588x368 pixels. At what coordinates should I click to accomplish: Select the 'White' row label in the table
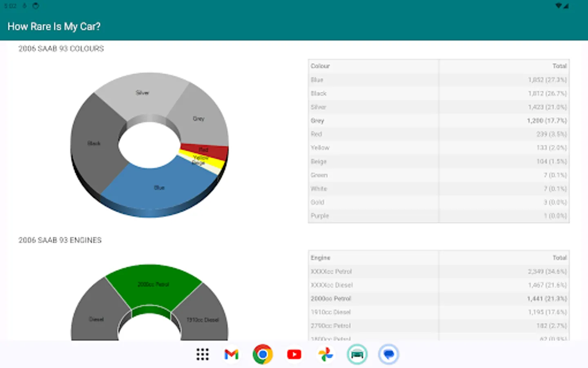319,188
